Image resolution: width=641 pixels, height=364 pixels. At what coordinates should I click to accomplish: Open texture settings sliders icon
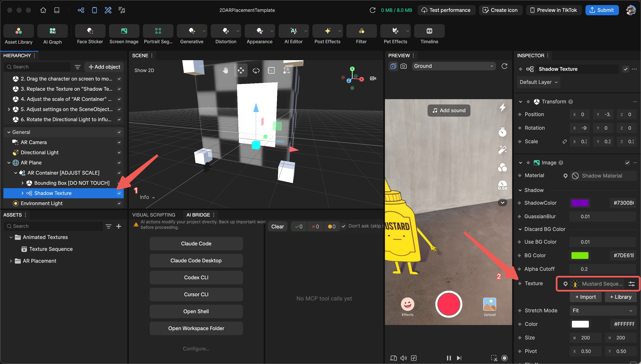click(631, 284)
